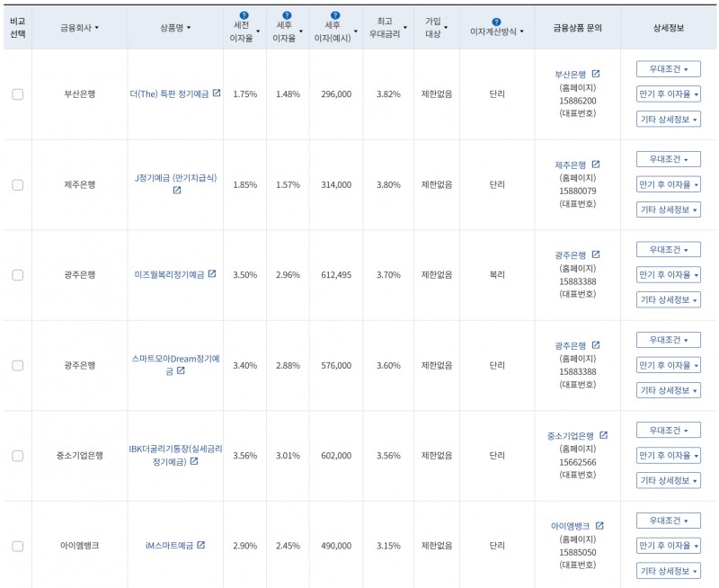Check compare box for 아이엠뱅크 row
The image size is (719, 588).
coord(17,547)
